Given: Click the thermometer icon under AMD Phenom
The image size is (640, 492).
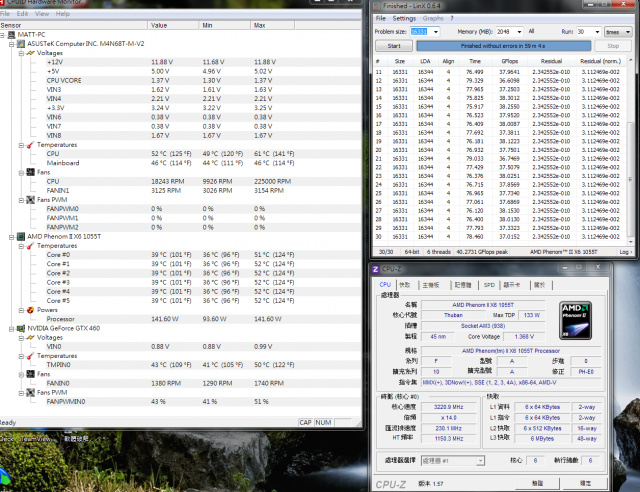Looking at the screenshot, I should click(31, 246).
